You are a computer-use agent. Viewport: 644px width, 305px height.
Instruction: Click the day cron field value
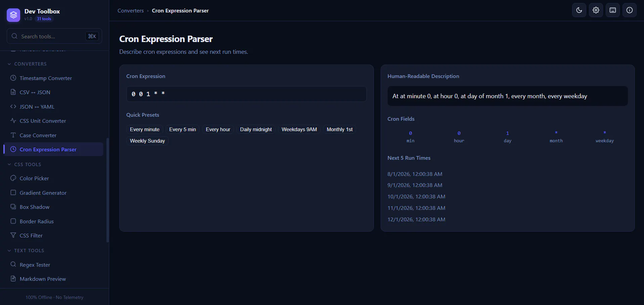[x=508, y=133]
